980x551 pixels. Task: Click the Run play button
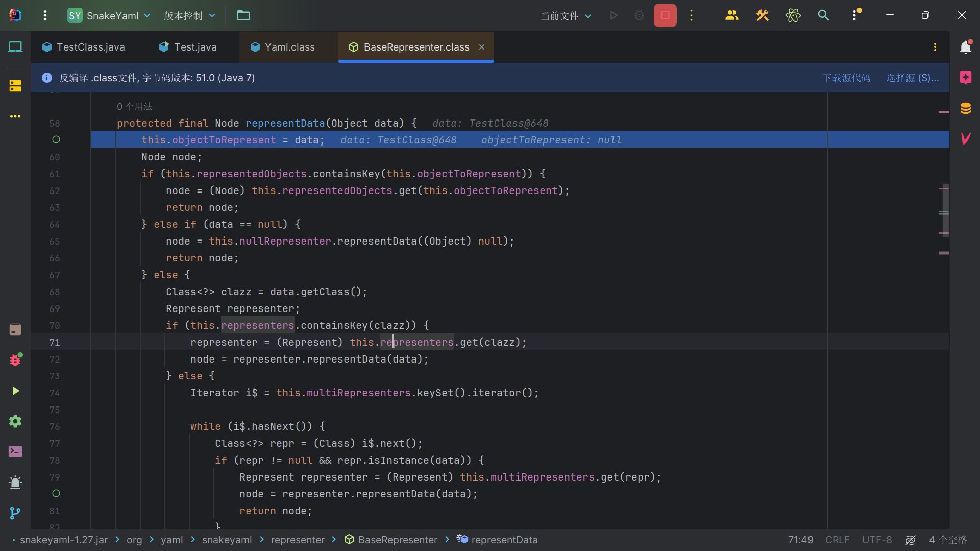pyautogui.click(x=614, y=15)
